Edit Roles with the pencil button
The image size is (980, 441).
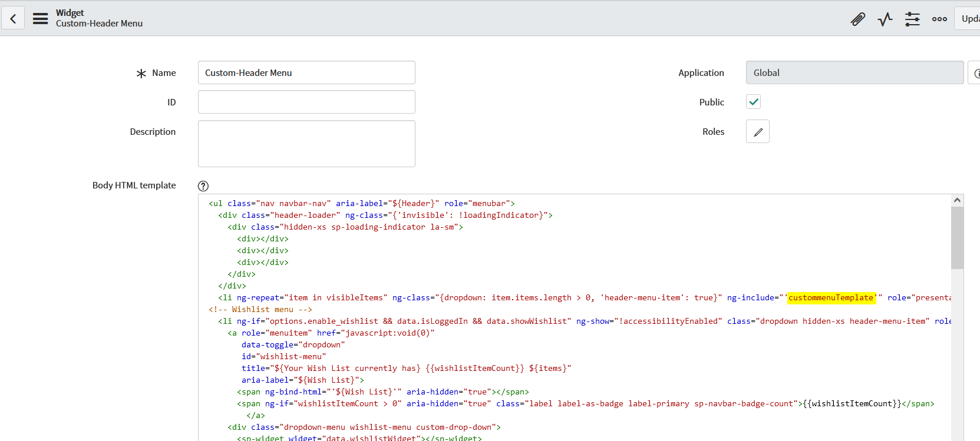(758, 131)
